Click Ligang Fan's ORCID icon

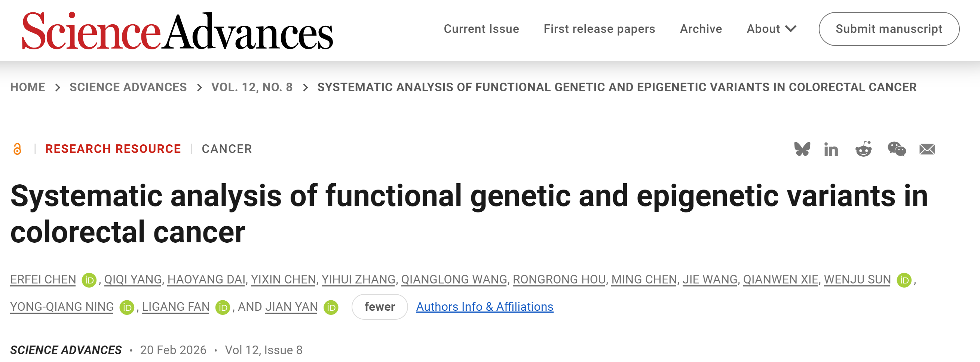[223, 307]
